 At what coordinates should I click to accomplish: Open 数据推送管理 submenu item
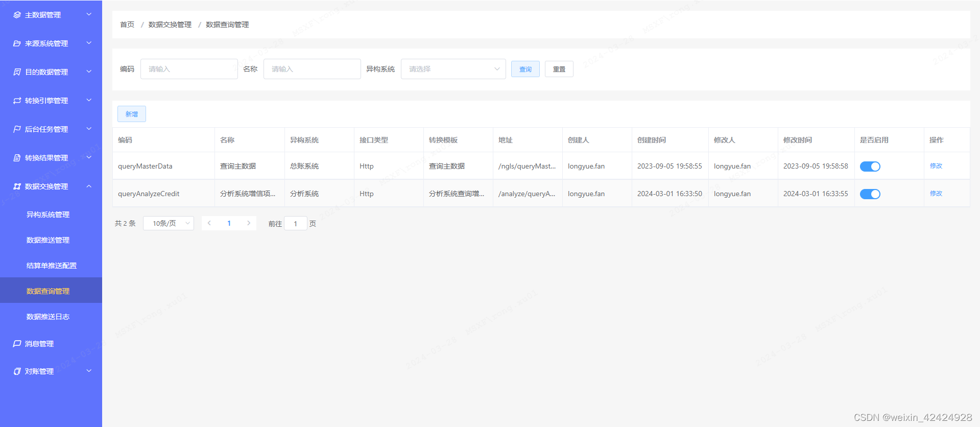(x=51, y=240)
